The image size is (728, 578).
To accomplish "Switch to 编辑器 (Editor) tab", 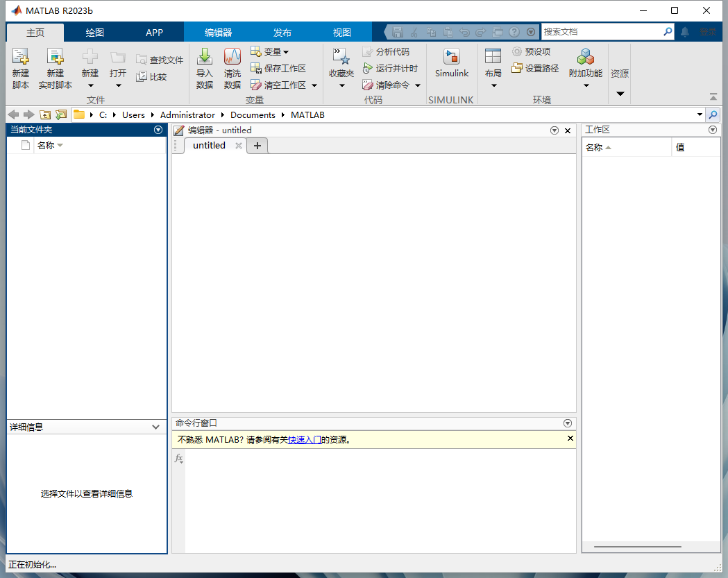I will pos(218,33).
